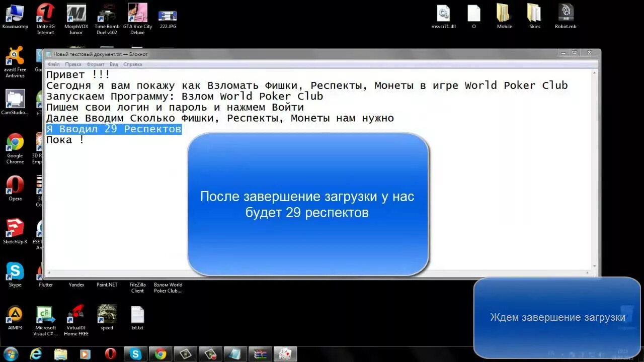Screen dimensions: 644x362
Task: Switch to the WinRAR taskbar button
Action: (260, 354)
